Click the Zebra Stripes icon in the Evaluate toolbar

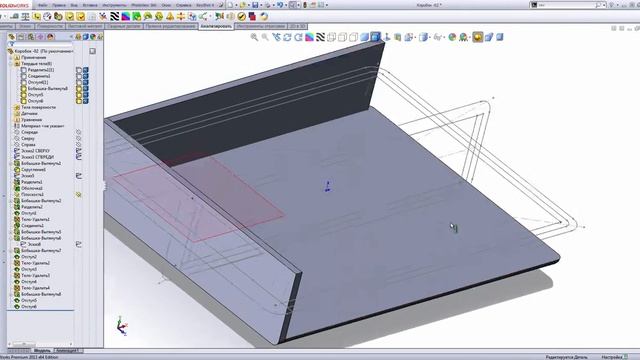(115, 16)
